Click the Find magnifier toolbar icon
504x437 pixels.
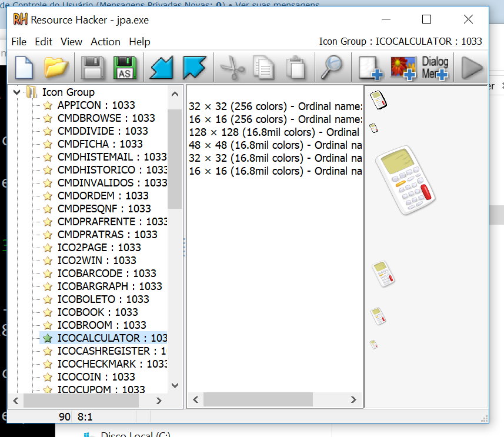point(332,68)
